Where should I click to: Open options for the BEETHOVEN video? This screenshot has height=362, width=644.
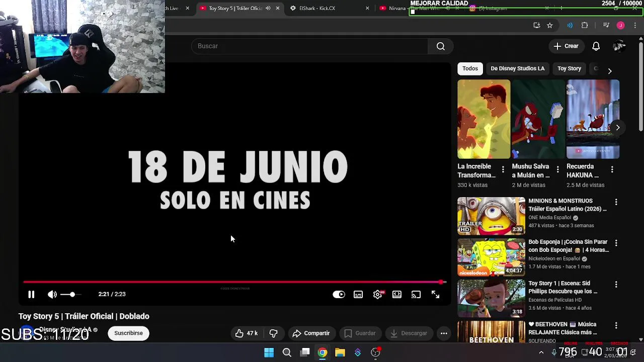click(616, 326)
